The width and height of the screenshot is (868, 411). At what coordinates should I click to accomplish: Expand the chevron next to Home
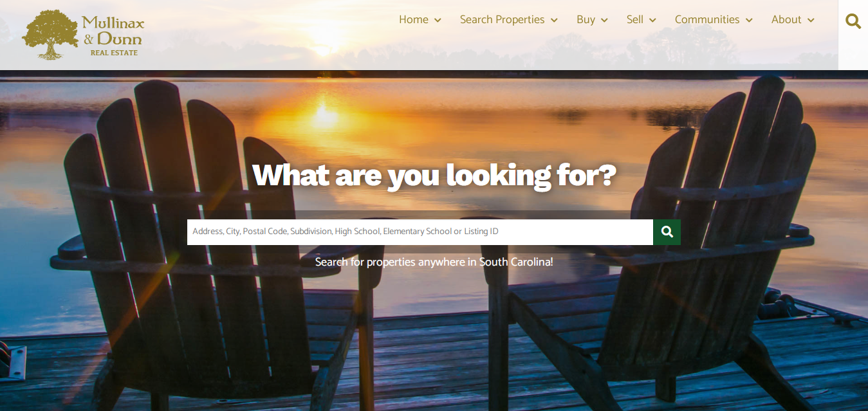point(438,21)
